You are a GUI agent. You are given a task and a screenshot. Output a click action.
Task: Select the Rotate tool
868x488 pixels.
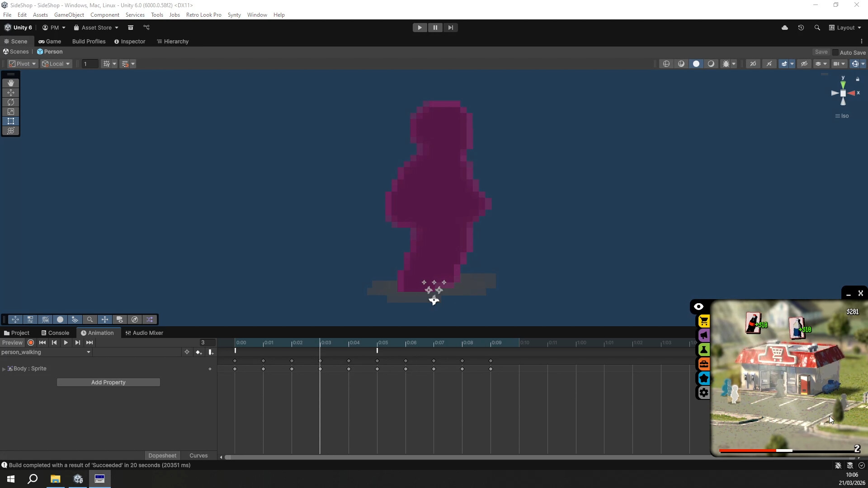pos(11,102)
